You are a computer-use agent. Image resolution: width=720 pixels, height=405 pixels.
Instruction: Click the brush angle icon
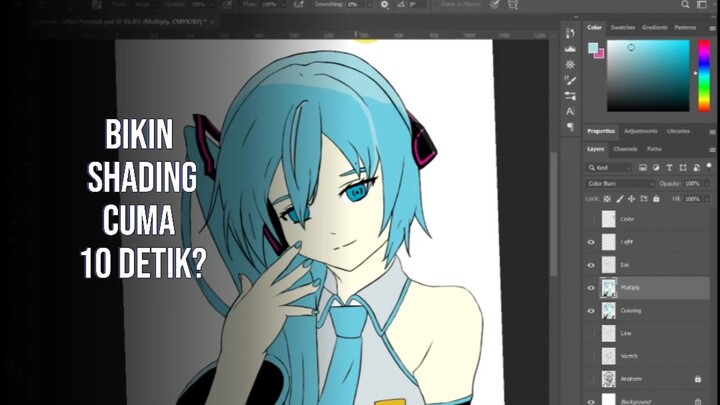[402, 5]
